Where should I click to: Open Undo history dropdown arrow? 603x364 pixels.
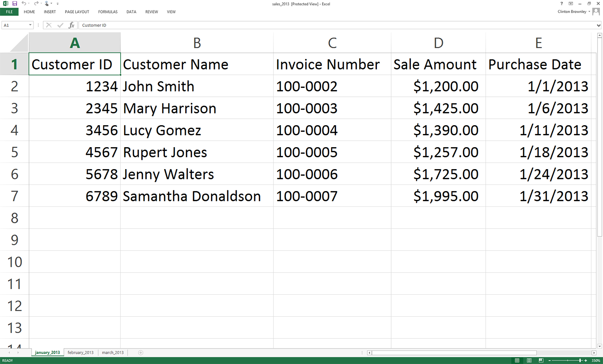click(x=29, y=4)
